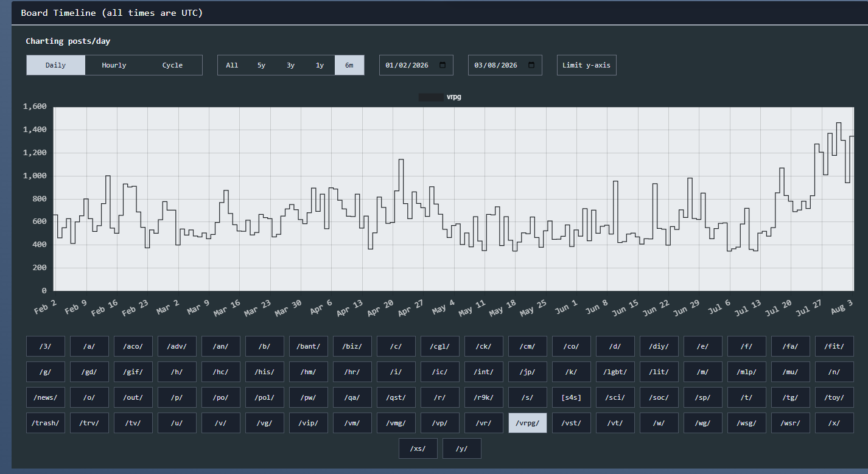Screen dimensions: 868x474
Task: Click the highlighted /vrpg/ board button
Action: [x=528, y=423]
